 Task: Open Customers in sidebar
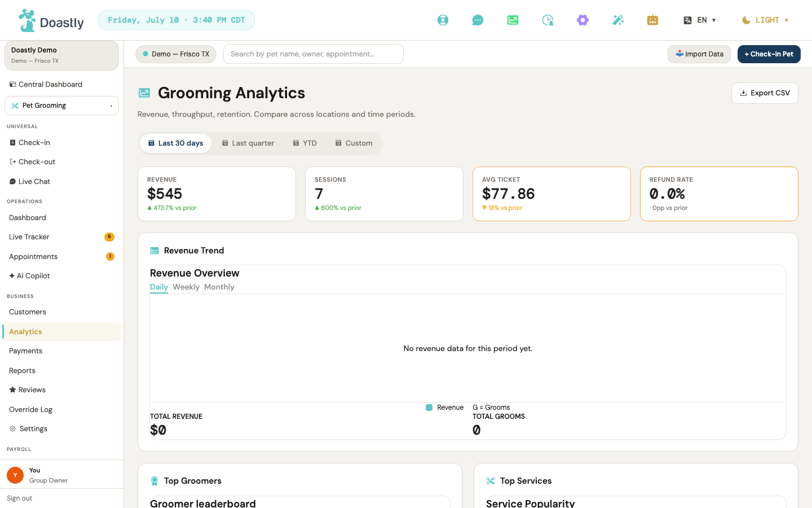(x=61, y=312)
